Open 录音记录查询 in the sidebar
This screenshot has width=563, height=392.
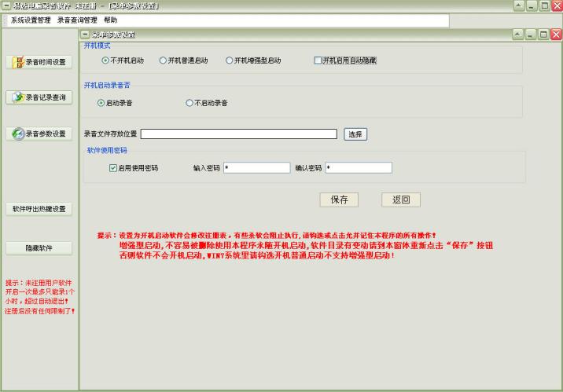pos(40,97)
